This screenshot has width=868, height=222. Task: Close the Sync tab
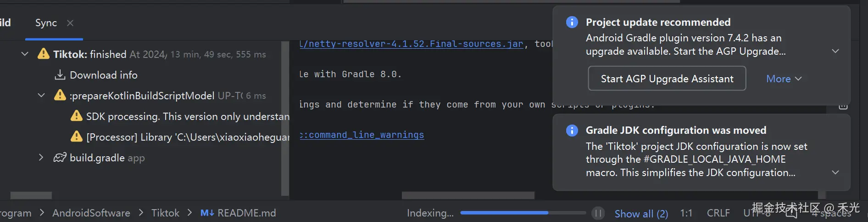coord(70,23)
